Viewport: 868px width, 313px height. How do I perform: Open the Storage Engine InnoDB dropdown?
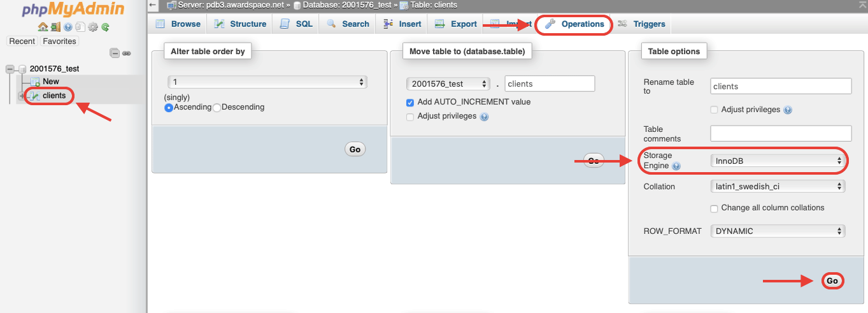point(778,161)
